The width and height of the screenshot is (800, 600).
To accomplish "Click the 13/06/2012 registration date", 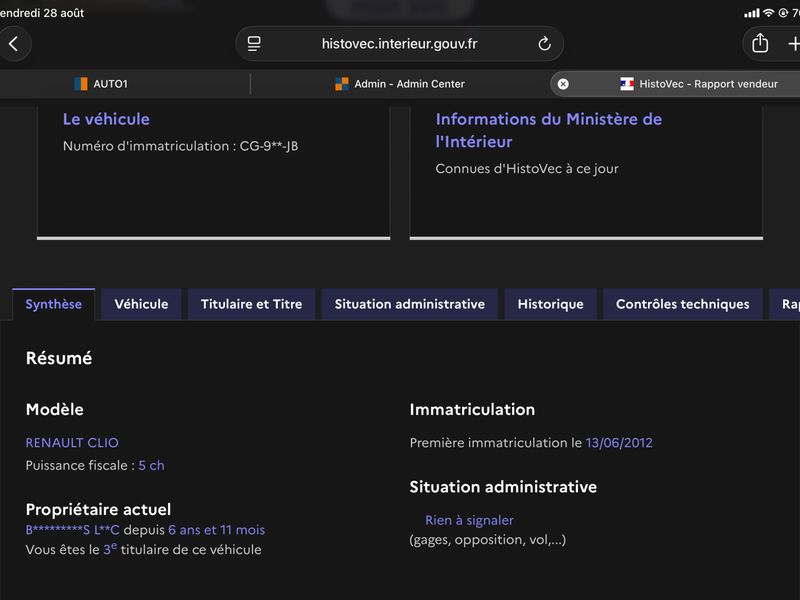I will pos(619,443).
